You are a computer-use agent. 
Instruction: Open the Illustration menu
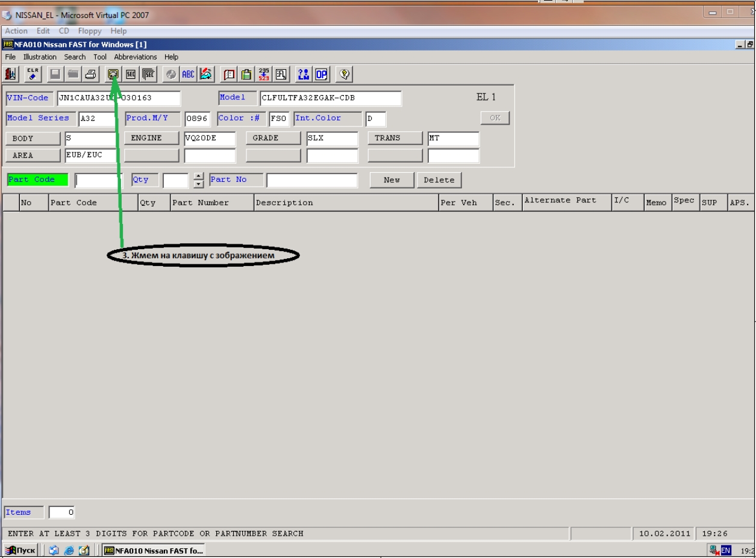(x=40, y=57)
